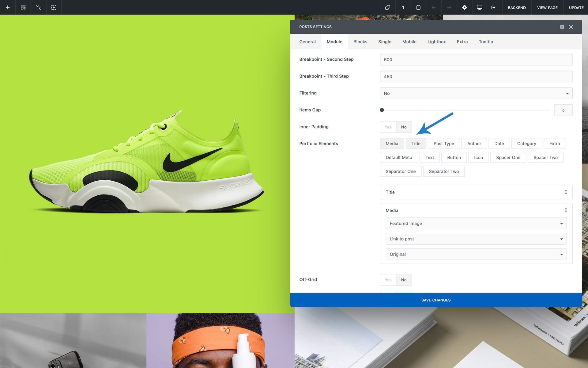Screen dimensions: 588x368
Task: Open Posts Settings panel gear icon
Action: tap(562, 27)
